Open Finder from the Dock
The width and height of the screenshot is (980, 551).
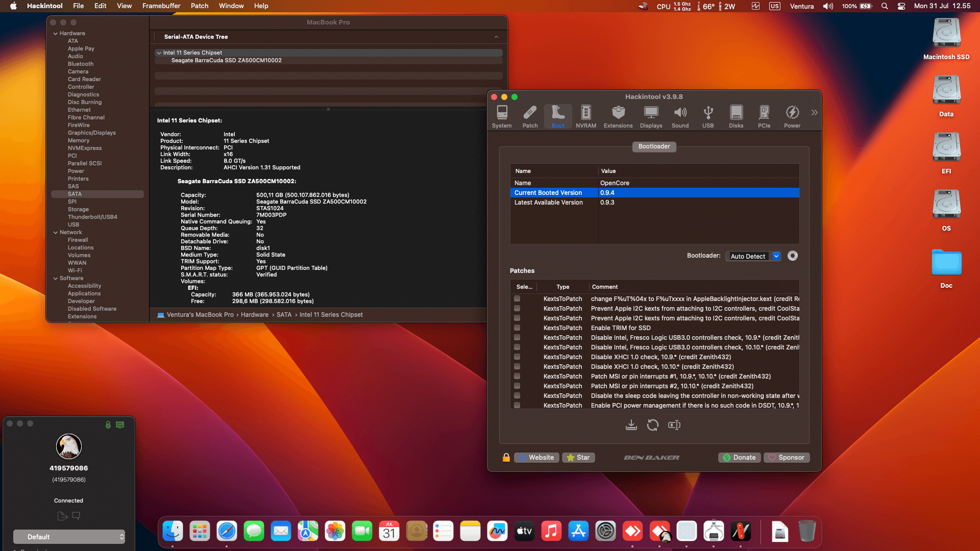click(173, 532)
